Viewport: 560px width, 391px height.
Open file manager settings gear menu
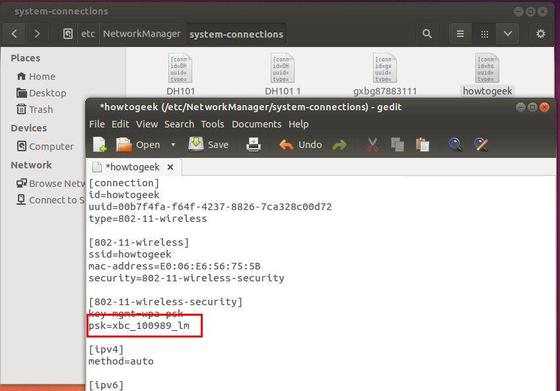pyautogui.click(x=541, y=34)
